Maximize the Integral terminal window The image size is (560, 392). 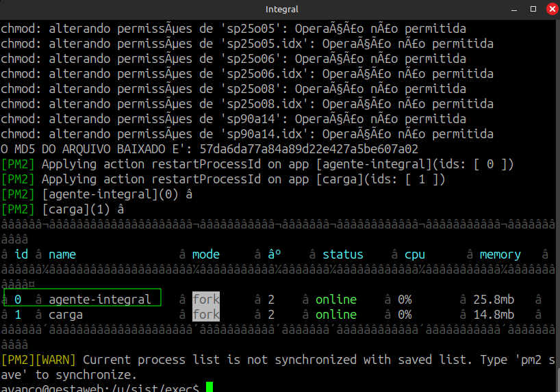tap(533, 10)
